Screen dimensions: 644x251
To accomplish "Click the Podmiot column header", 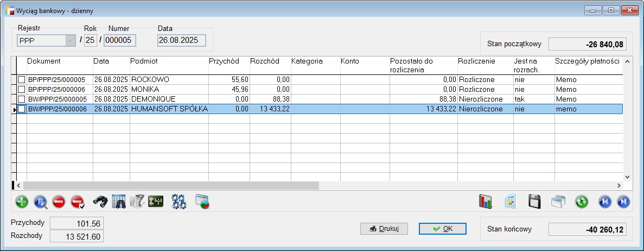I will [169, 61].
